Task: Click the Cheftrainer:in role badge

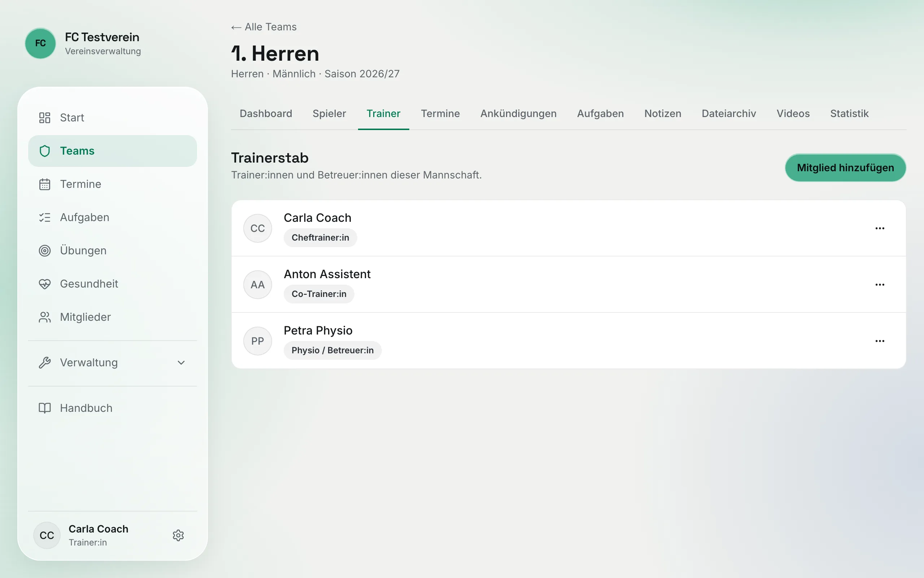Action: (321, 238)
